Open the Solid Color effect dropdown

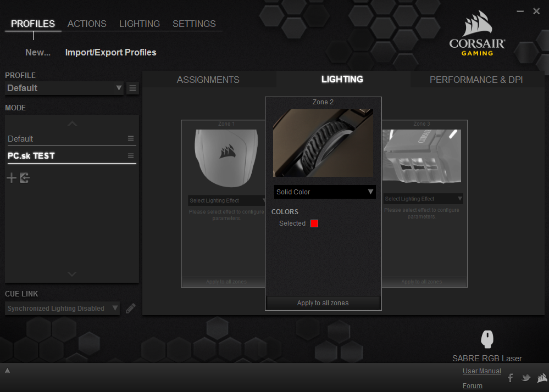(x=325, y=192)
